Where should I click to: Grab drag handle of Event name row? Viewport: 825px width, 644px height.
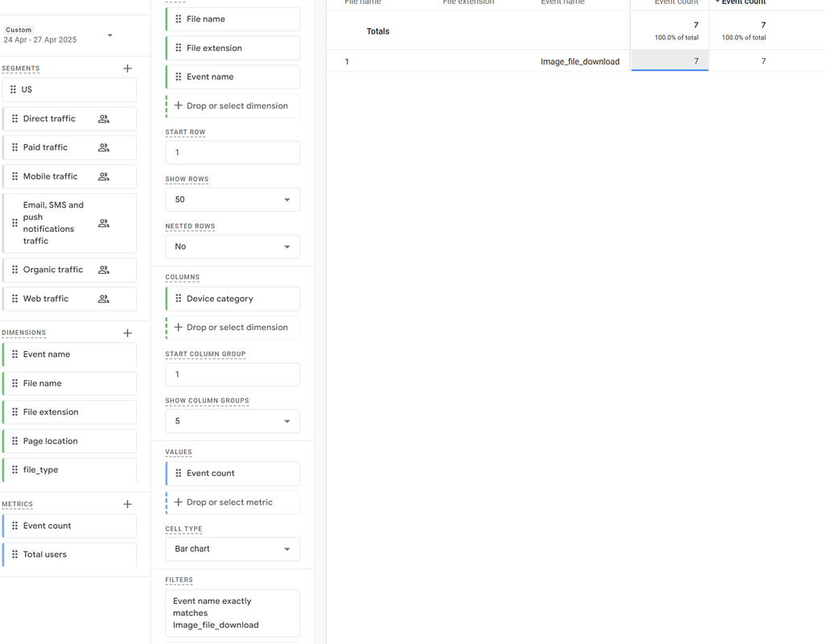[179, 76]
